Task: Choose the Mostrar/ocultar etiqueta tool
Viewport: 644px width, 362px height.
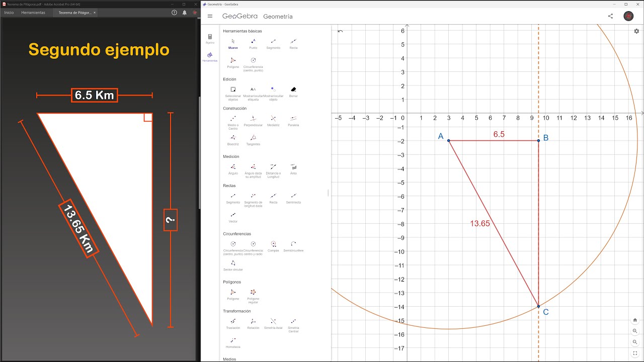Action: (253, 93)
